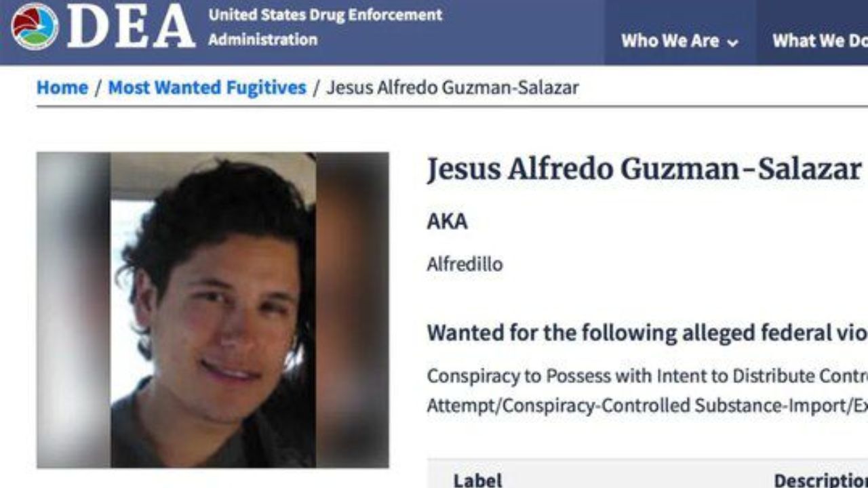This screenshot has width=868, height=488.
Task: Select the Alfredillo alias text
Action: (x=465, y=264)
